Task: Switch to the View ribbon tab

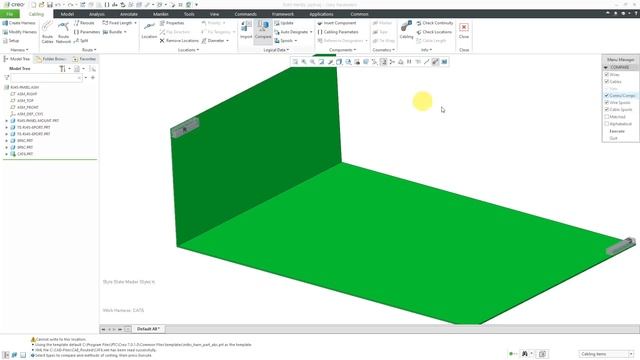Action: tap(214, 14)
